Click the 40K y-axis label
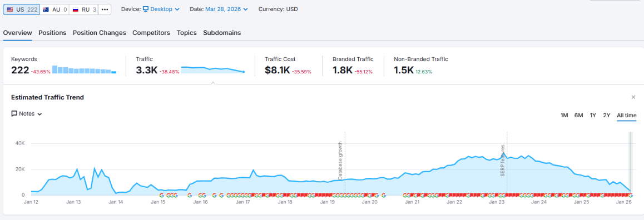Viewport: 644px width, 220px height. point(21,143)
